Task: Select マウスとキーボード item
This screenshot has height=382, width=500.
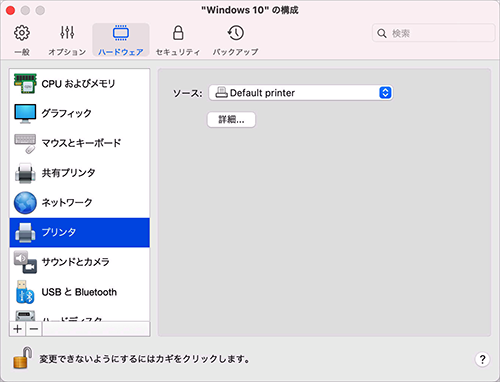Action: pyautogui.click(x=80, y=143)
